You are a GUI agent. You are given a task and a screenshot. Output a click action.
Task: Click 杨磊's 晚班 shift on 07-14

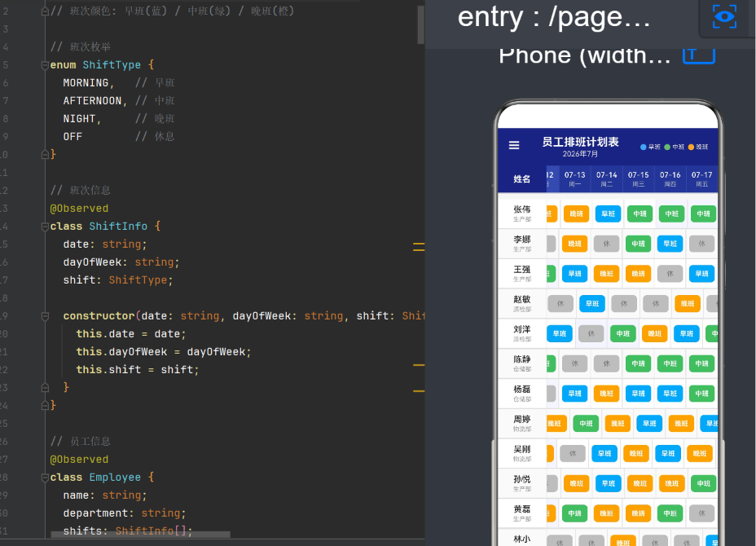pos(607,394)
